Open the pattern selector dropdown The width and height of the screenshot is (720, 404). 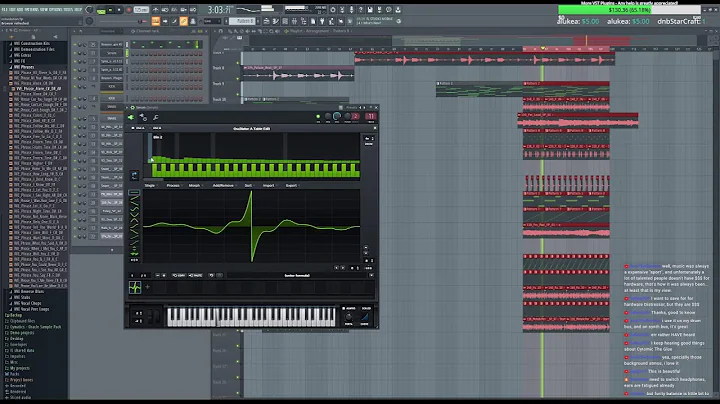pos(244,21)
